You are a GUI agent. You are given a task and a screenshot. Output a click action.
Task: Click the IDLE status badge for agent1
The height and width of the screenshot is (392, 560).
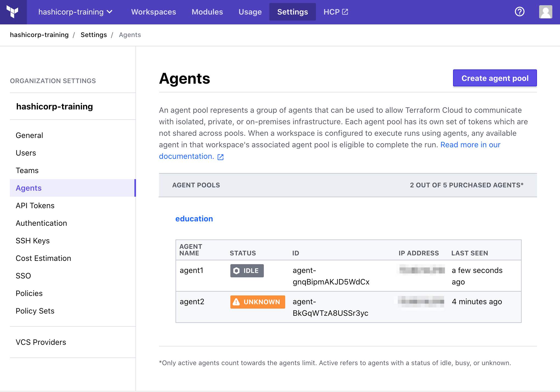247,271
